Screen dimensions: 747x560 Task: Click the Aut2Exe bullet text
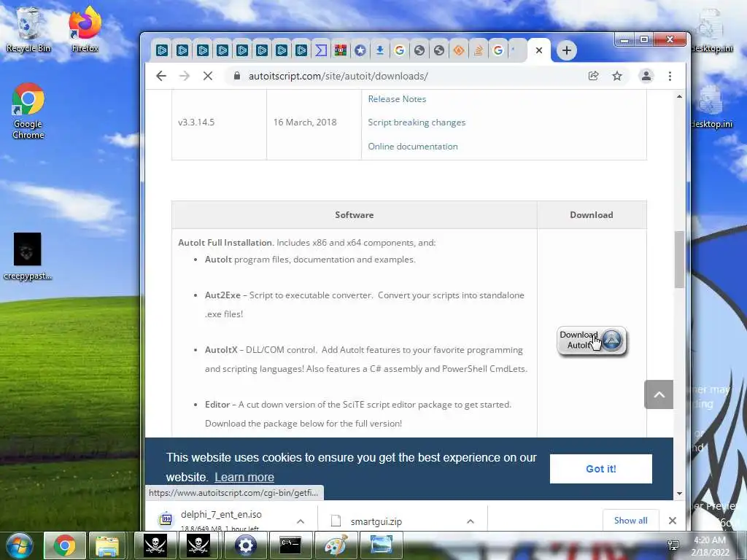(x=365, y=304)
